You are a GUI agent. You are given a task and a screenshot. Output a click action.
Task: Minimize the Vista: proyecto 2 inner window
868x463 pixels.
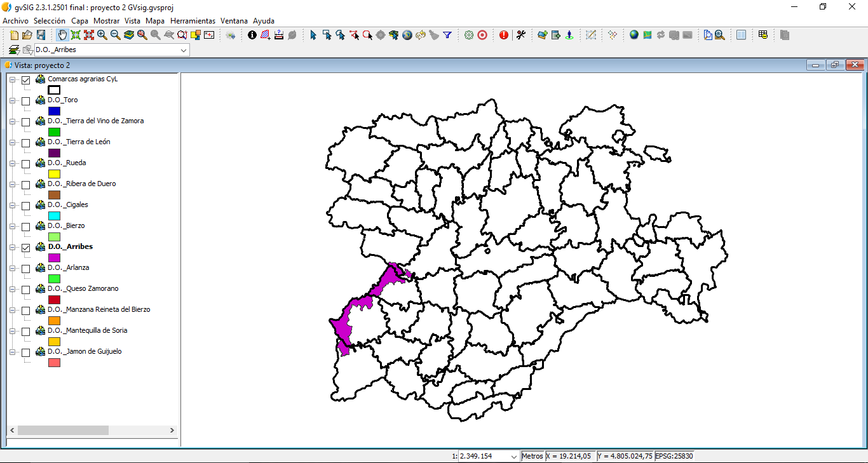pyautogui.click(x=815, y=65)
